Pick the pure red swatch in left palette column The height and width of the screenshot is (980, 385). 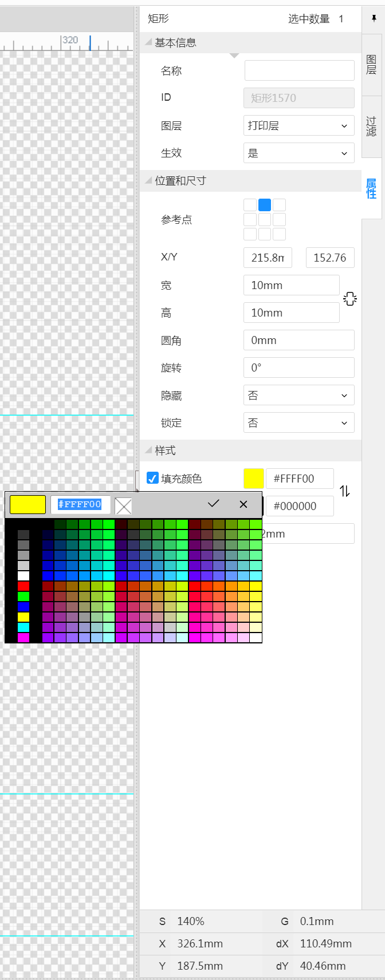point(23,586)
